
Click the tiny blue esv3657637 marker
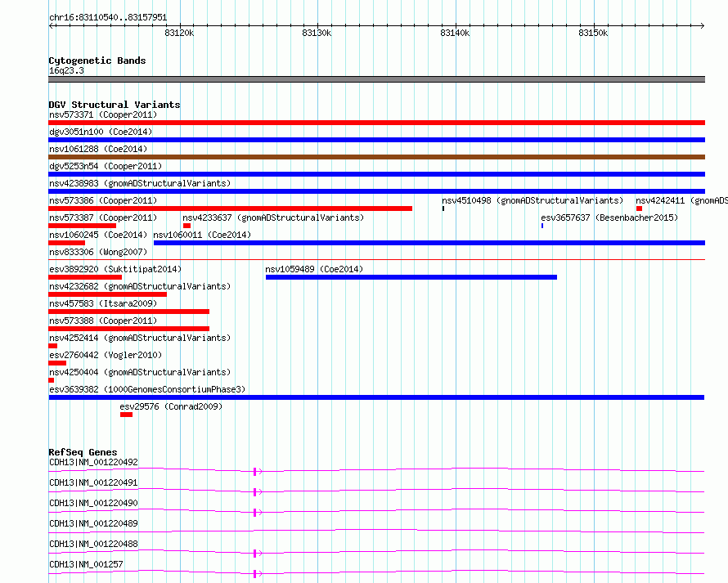coord(542,226)
